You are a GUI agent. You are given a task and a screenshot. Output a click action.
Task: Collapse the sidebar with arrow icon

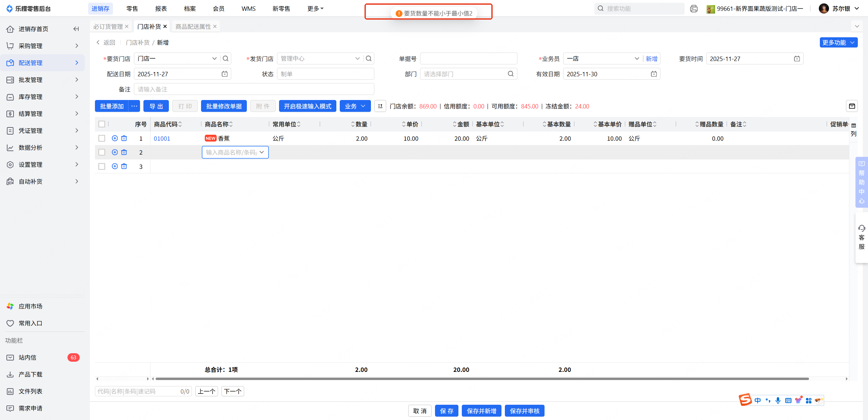tap(76, 29)
